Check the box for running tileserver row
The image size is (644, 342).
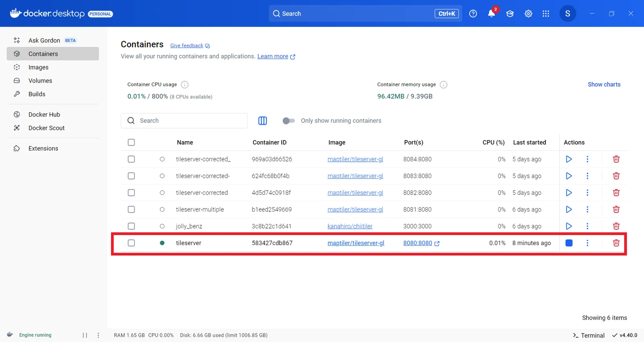[131, 243]
